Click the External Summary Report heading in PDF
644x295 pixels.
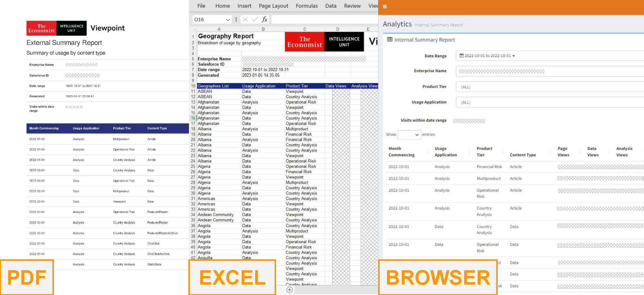[x=64, y=43]
